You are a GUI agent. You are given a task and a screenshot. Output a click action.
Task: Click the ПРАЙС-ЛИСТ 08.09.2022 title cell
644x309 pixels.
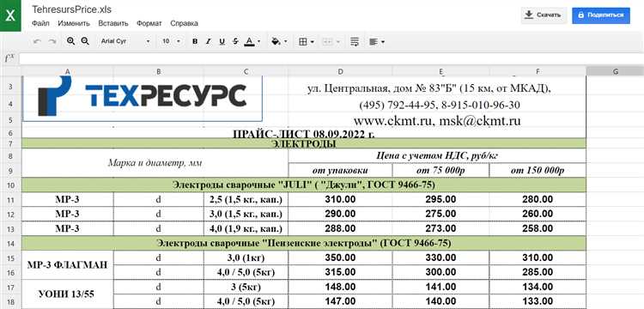coord(303,134)
